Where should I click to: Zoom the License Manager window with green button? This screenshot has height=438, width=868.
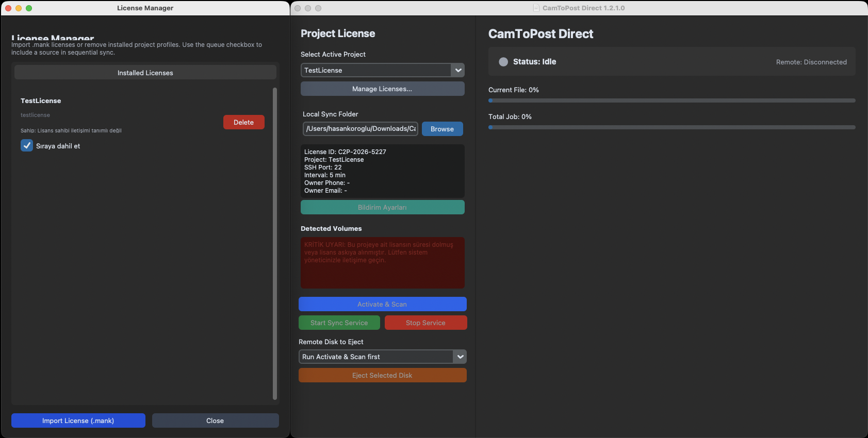[29, 8]
